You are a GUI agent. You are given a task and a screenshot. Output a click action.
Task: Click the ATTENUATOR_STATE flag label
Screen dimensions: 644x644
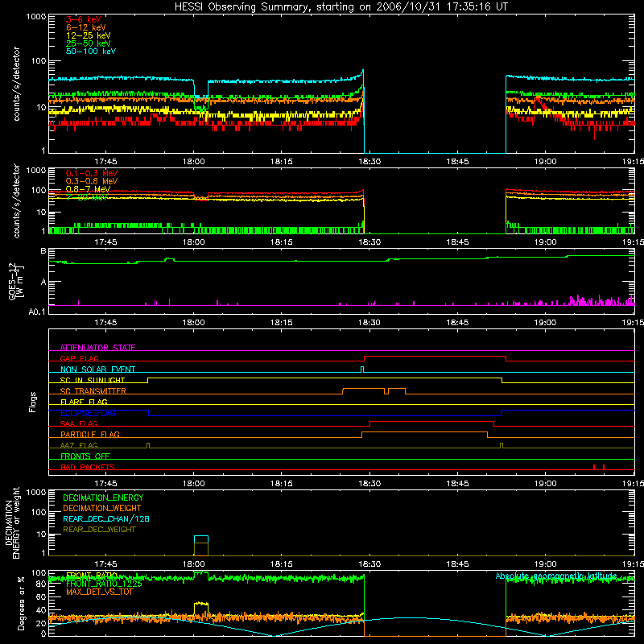coord(97,348)
